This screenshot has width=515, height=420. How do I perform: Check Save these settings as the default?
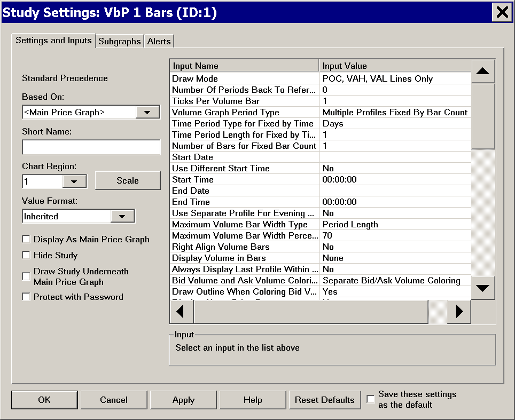[371, 399]
